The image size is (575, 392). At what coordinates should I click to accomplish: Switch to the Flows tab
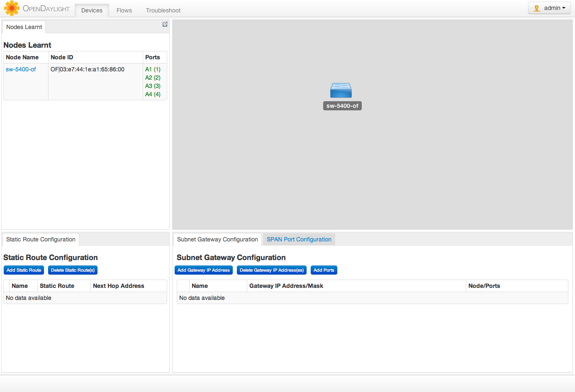pyautogui.click(x=124, y=10)
